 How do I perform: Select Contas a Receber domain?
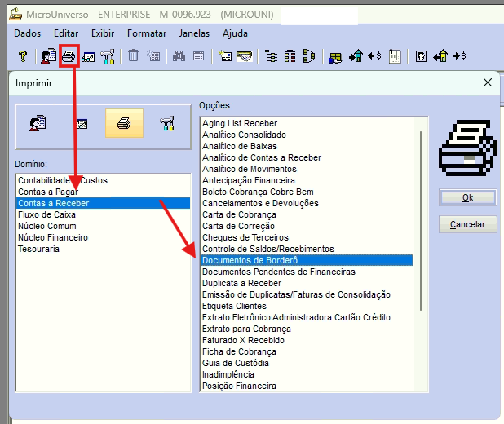[103, 203]
